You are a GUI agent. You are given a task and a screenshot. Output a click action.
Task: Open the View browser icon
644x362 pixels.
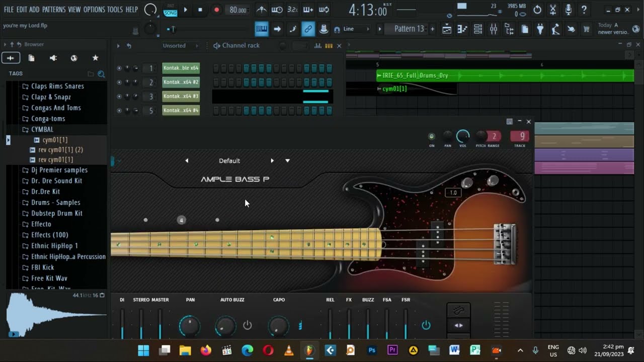click(509, 29)
